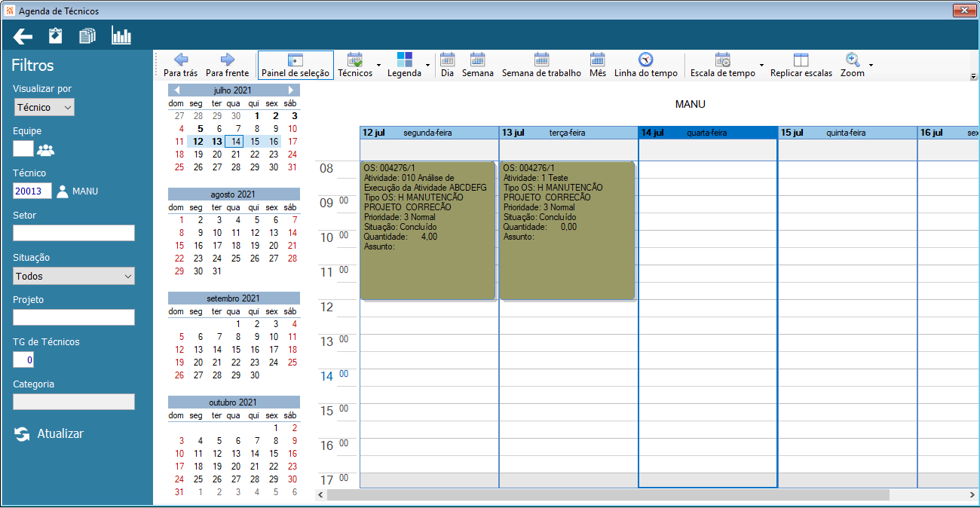Click the scroll right arrow of schedule
Viewport: 980px width, 508px height.
[971, 495]
